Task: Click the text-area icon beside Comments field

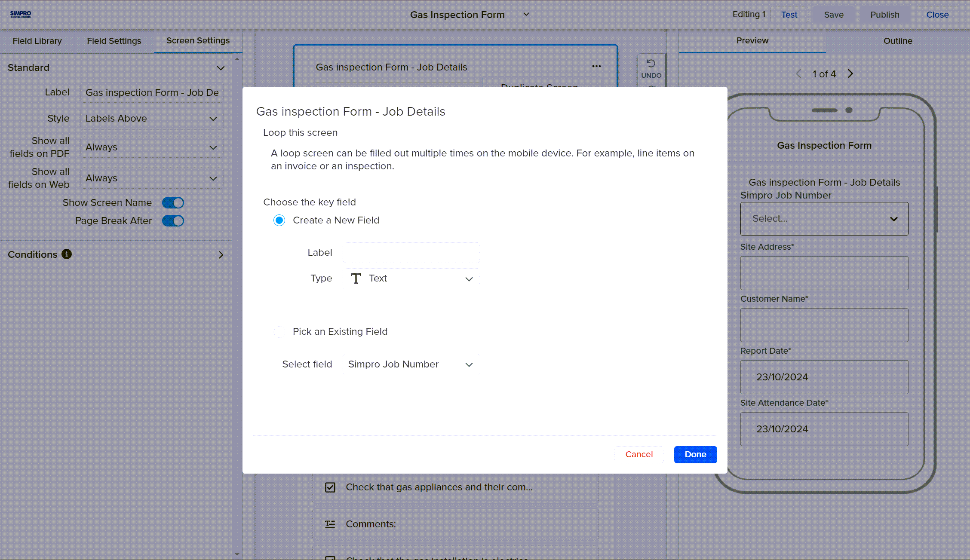Action: point(330,524)
